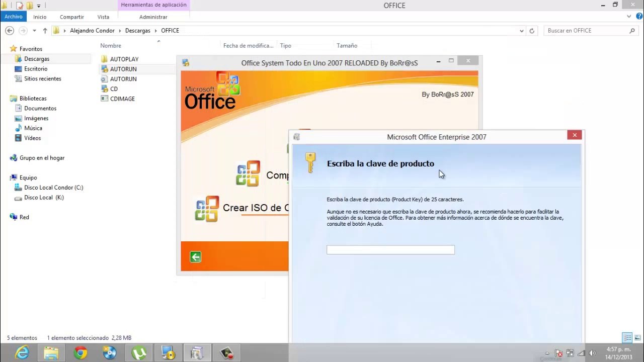Open the Música library
Image resolution: width=644 pixels, height=362 pixels.
(x=33, y=128)
